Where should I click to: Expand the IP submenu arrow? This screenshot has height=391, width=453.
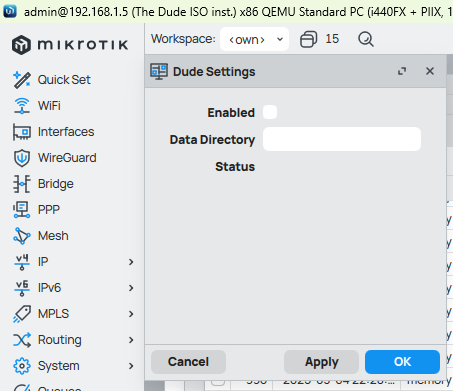(131, 262)
